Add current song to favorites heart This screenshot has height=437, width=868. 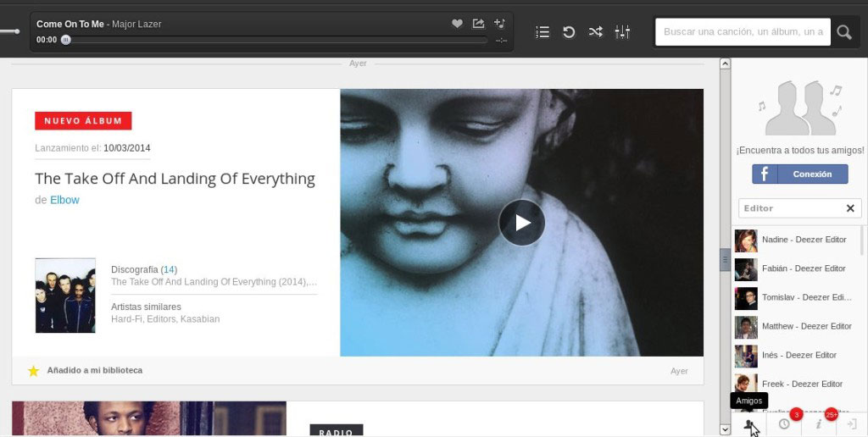coord(457,24)
